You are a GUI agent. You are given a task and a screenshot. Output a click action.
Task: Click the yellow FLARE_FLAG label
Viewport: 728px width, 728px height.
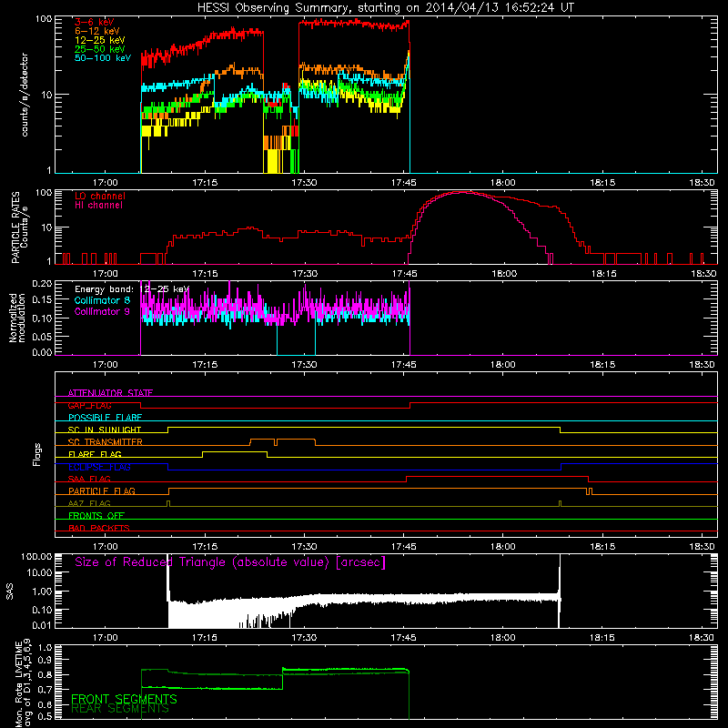(x=95, y=454)
